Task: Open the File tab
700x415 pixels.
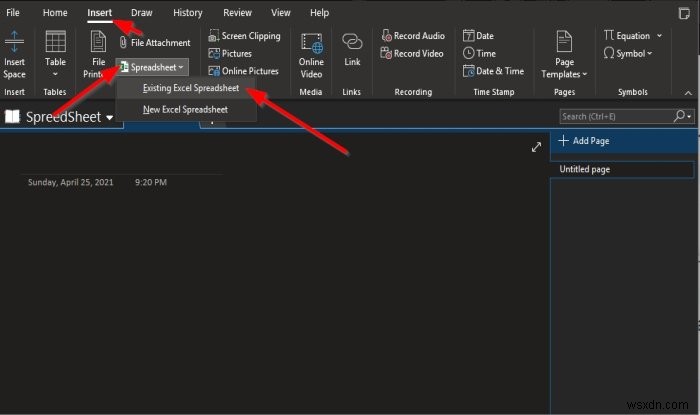Action: pos(12,12)
